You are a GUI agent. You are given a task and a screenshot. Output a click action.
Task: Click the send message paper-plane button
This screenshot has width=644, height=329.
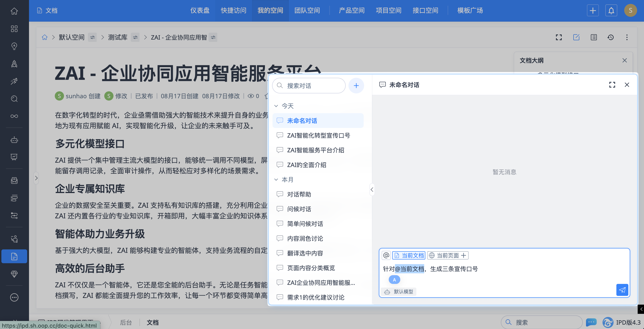click(622, 290)
